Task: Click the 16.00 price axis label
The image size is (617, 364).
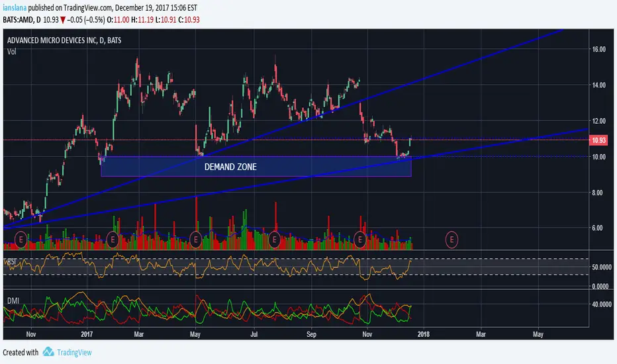Action: 599,49
